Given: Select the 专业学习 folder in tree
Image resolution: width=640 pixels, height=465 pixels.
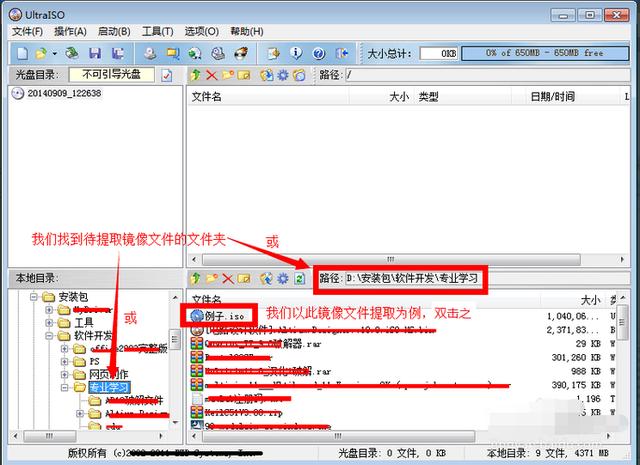Looking at the screenshot, I should (109, 387).
